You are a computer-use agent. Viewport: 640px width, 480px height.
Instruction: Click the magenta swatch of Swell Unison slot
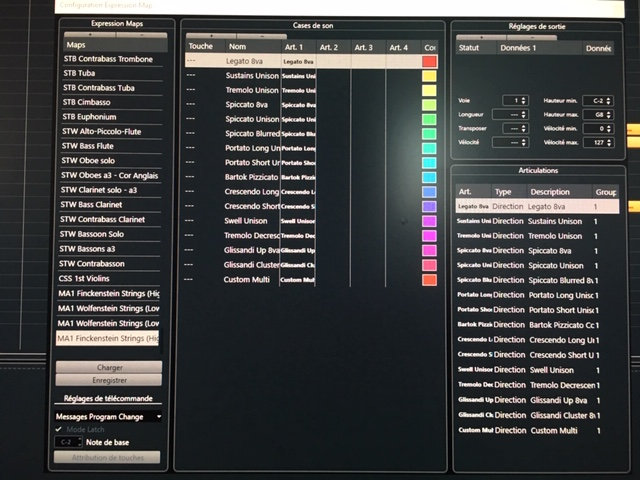(x=429, y=221)
